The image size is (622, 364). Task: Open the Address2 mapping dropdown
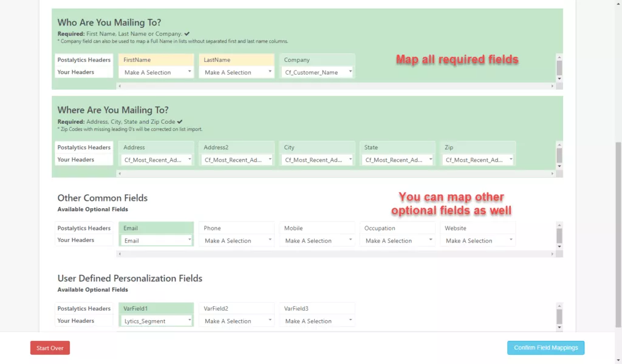[236, 160]
